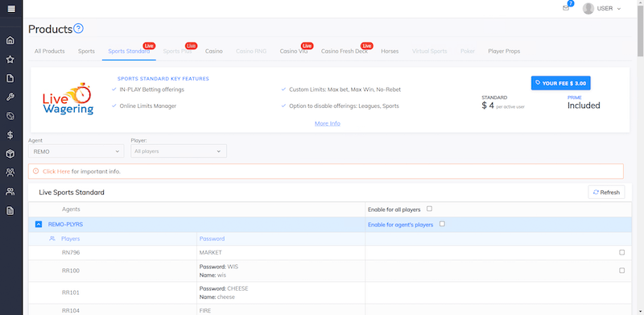
Task: Open the two-people users sidebar icon
Action: click(10, 191)
